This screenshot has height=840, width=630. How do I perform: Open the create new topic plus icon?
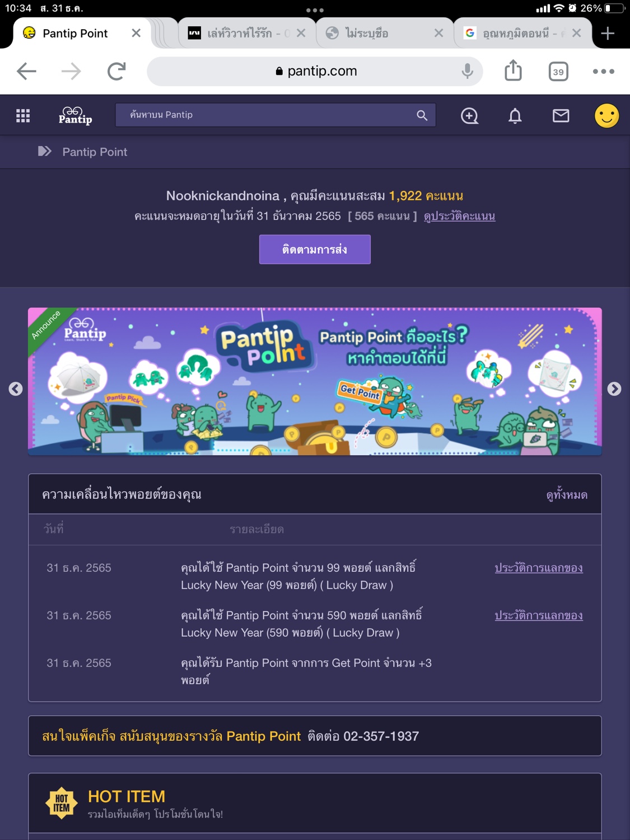(x=469, y=116)
